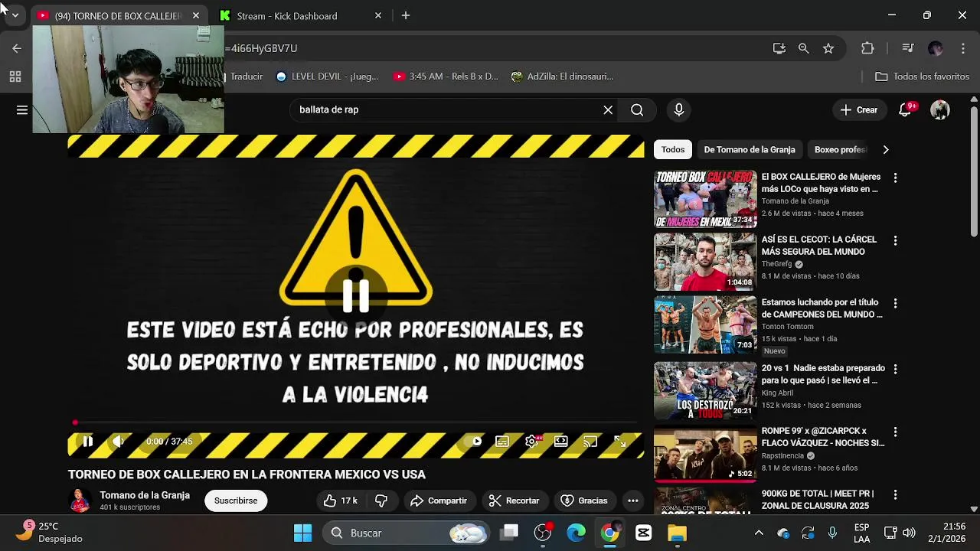Like the video with 17 k thumbs up

pos(341,500)
